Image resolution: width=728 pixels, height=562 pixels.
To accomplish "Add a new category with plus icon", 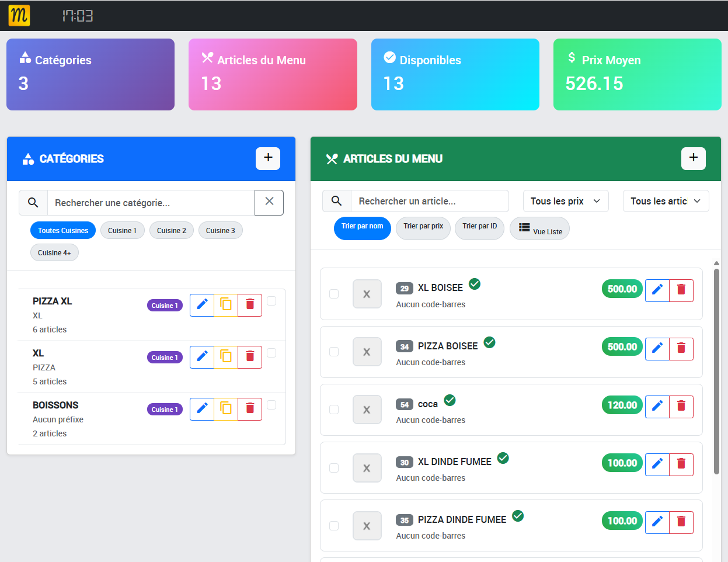I will (267, 158).
